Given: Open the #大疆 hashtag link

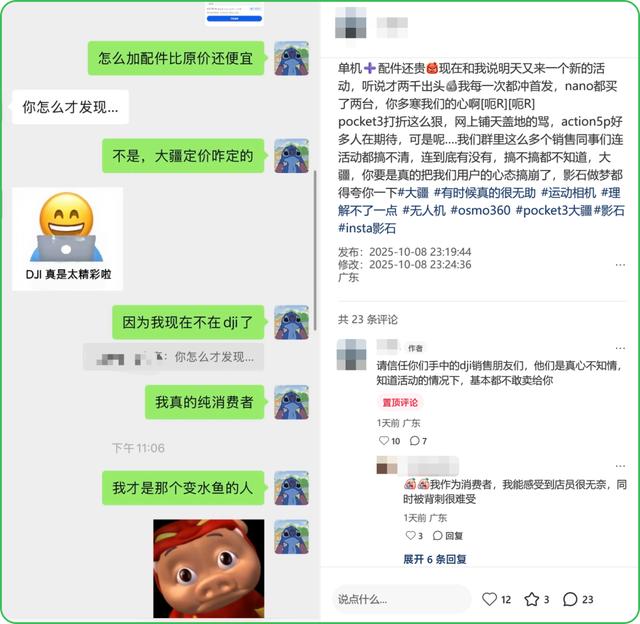Looking at the screenshot, I should (x=413, y=192).
